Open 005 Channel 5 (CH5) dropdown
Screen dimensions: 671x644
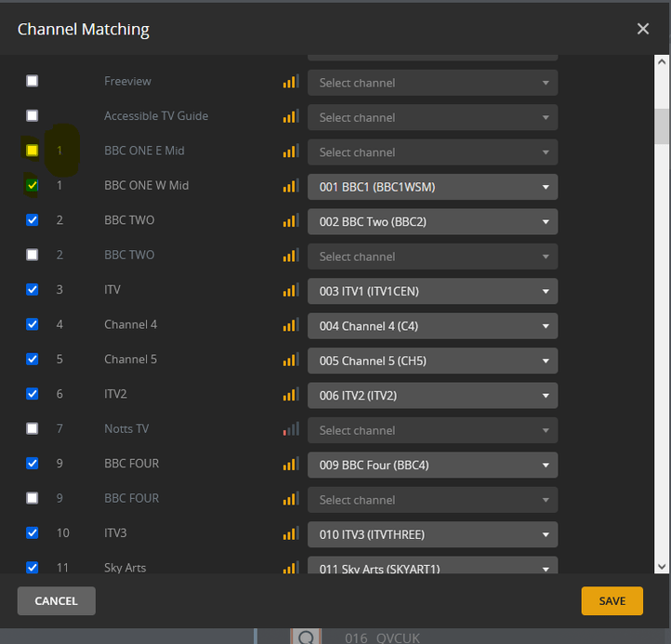click(x=432, y=361)
